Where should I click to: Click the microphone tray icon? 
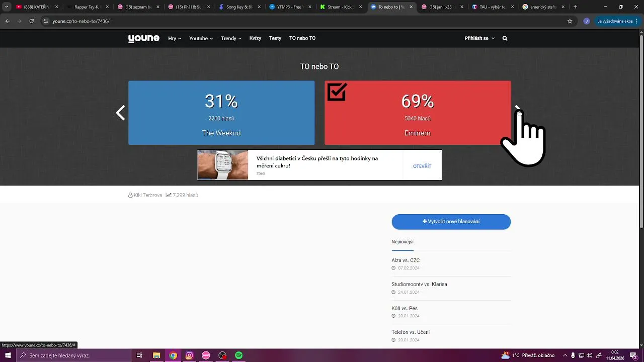(573, 355)
